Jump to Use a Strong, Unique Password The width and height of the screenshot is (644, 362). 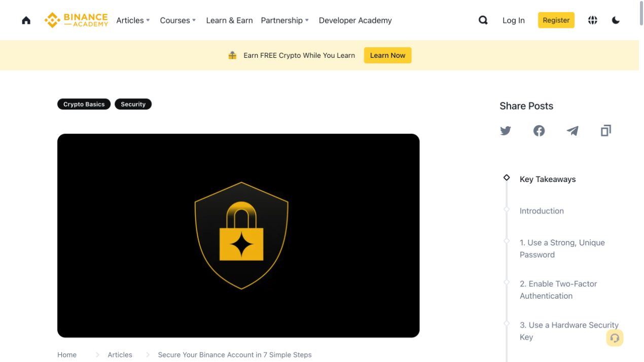(562, 248)
